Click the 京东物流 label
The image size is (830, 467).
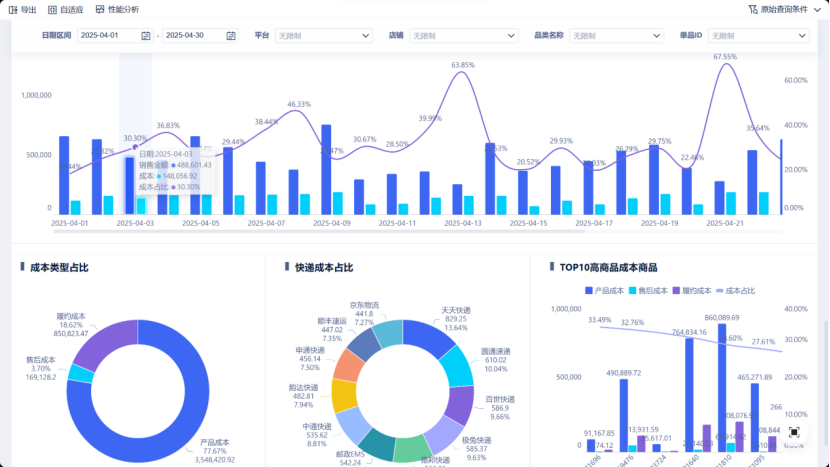(x=364, y=305)
